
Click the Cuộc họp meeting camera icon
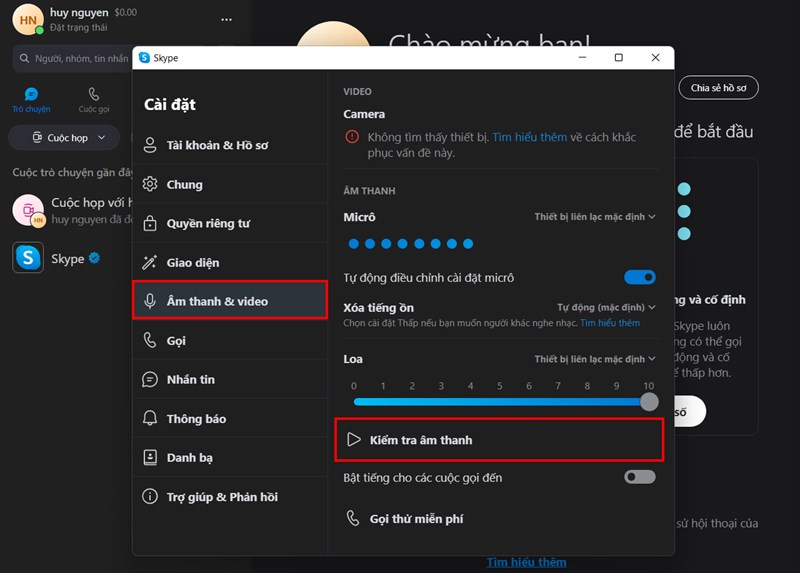click(37, 137)
